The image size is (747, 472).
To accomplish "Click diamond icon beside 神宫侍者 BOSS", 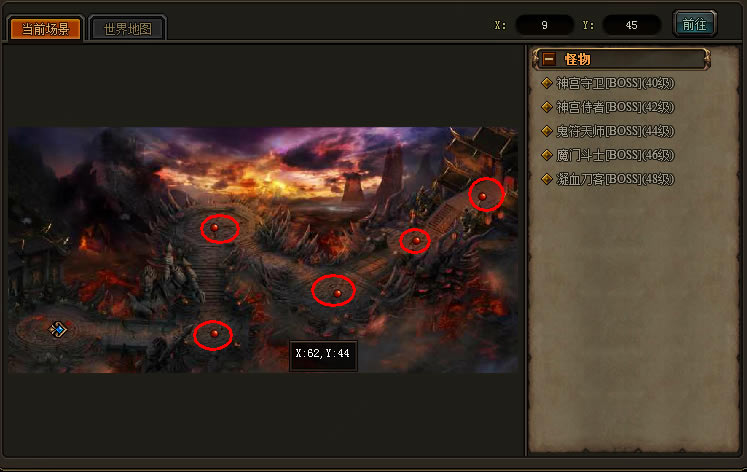I will tap(547, 107).
